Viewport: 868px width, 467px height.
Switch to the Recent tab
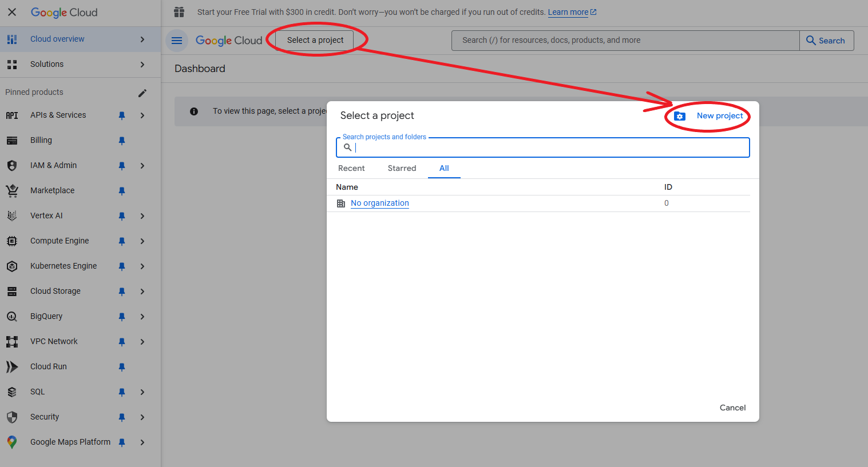351,168
